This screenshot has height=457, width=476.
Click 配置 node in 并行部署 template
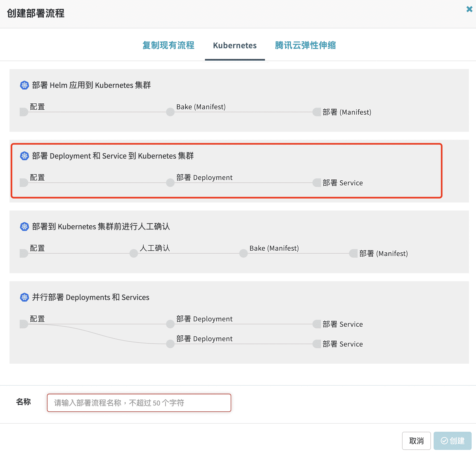click(x=24, y=324)
